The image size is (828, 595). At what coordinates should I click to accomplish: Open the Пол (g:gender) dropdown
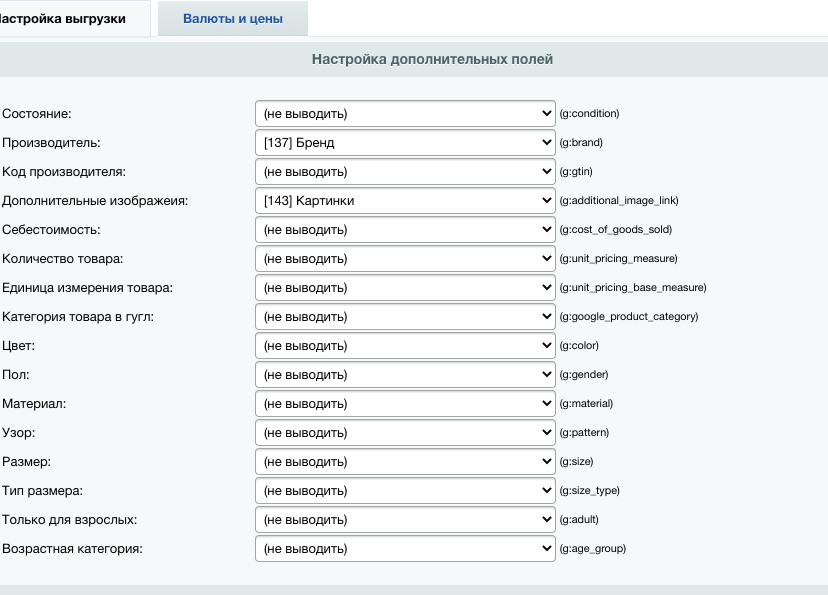click(x=405, y=375)
